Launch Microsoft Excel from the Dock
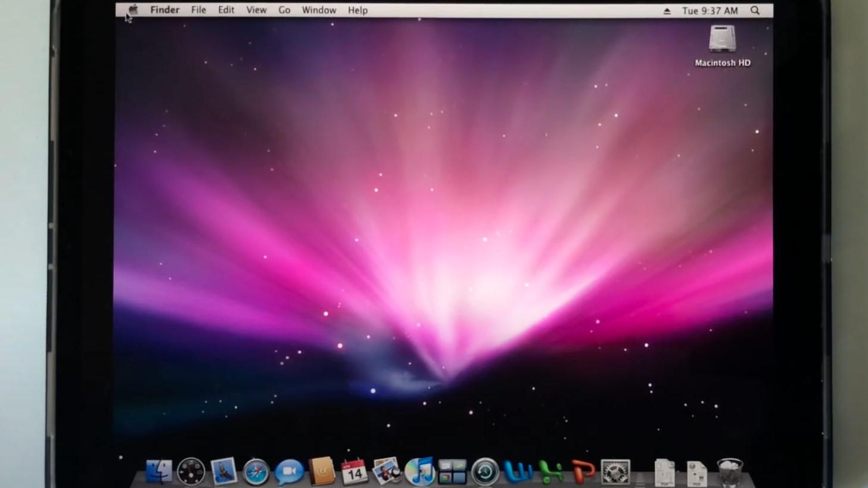868x488 pixels. [x=550, y=473]
